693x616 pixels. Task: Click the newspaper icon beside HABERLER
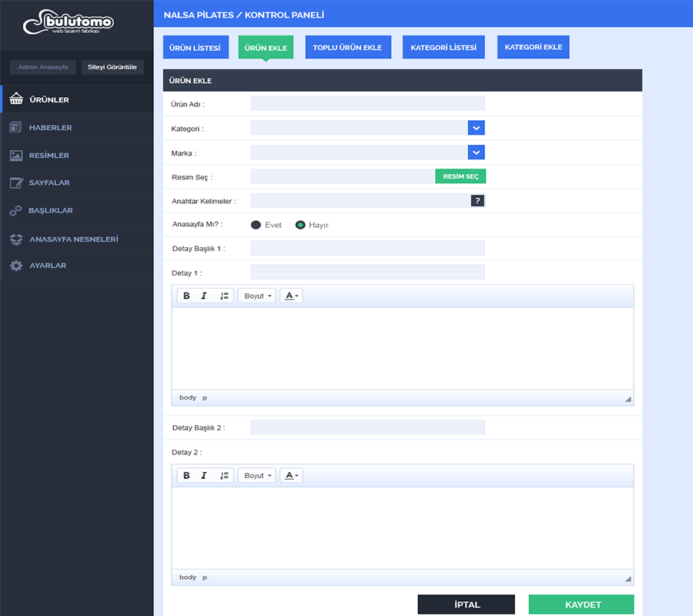pyautogui.click(x=15, y=127)
